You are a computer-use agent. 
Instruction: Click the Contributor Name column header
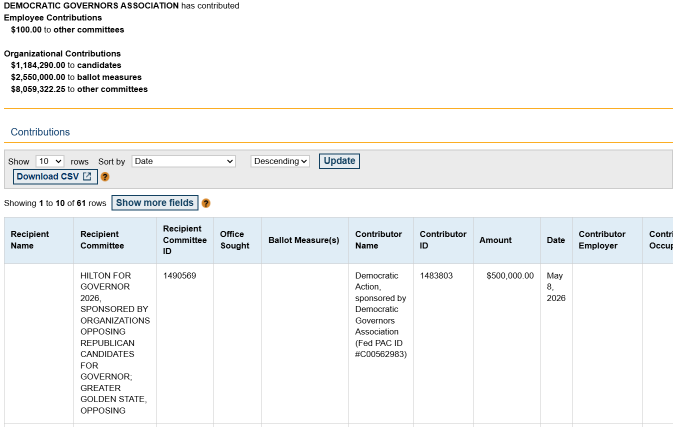[381, 240]
